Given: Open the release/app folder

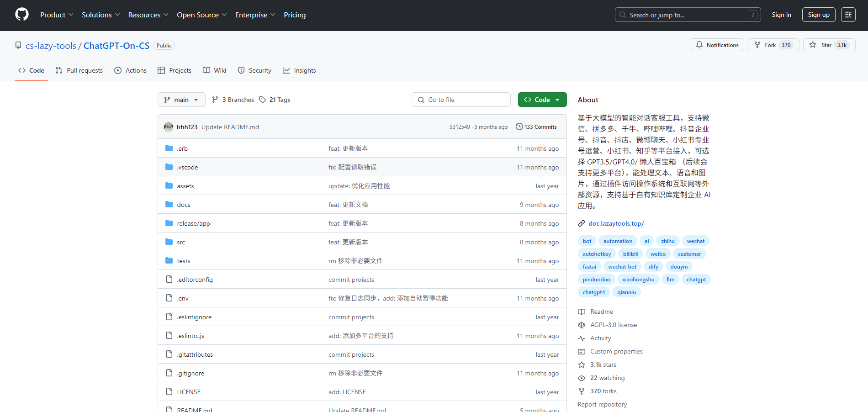Looking at the screenshot, I should point(193,223).
